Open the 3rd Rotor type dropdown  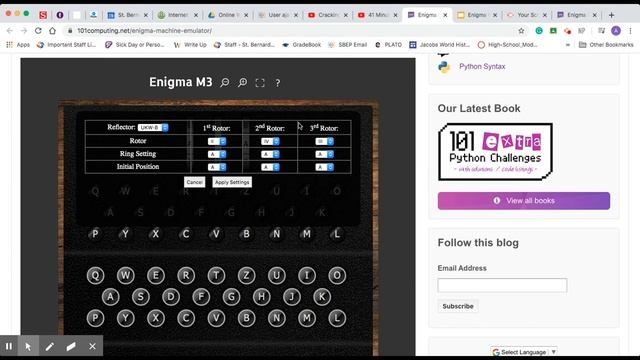324,141
